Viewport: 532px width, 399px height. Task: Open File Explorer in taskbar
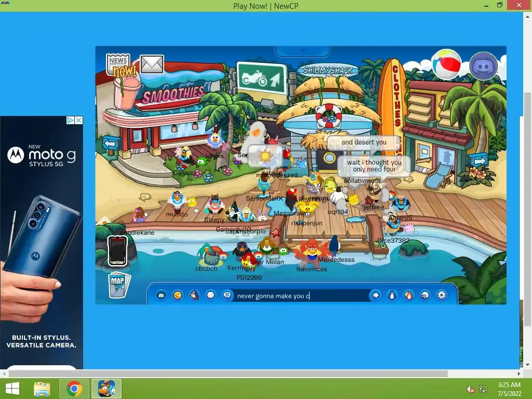[42, 389]
